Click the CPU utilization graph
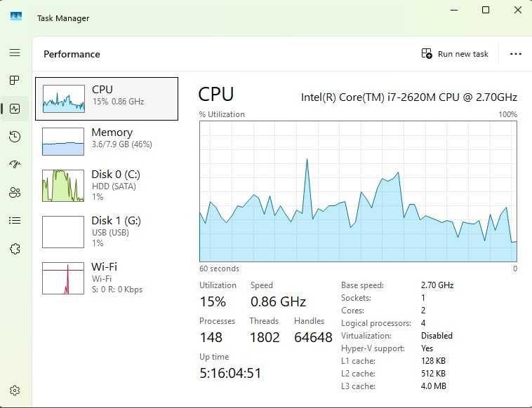 click(x=358, y=191)
